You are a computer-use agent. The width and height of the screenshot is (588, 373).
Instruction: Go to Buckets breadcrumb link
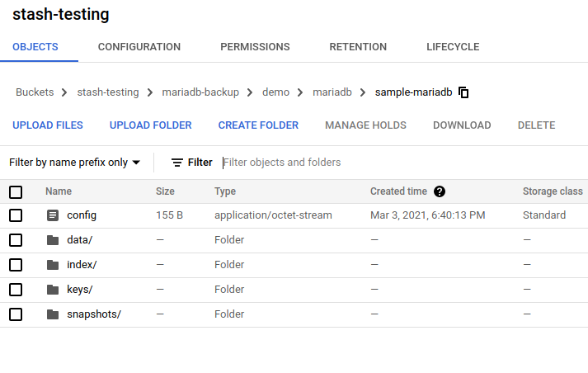coord(35,92)
